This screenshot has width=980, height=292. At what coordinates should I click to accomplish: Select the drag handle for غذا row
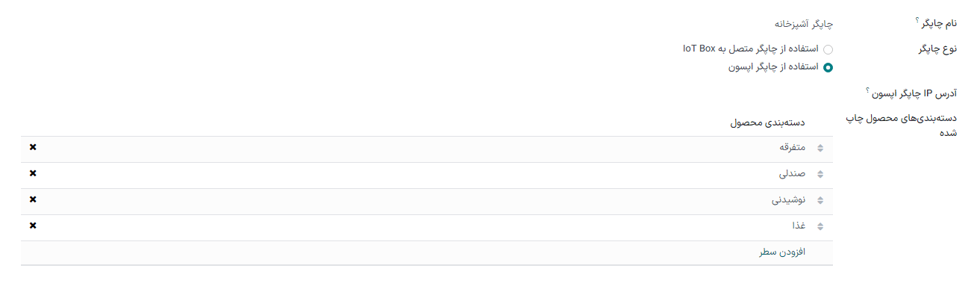click(x=820, y=227)
